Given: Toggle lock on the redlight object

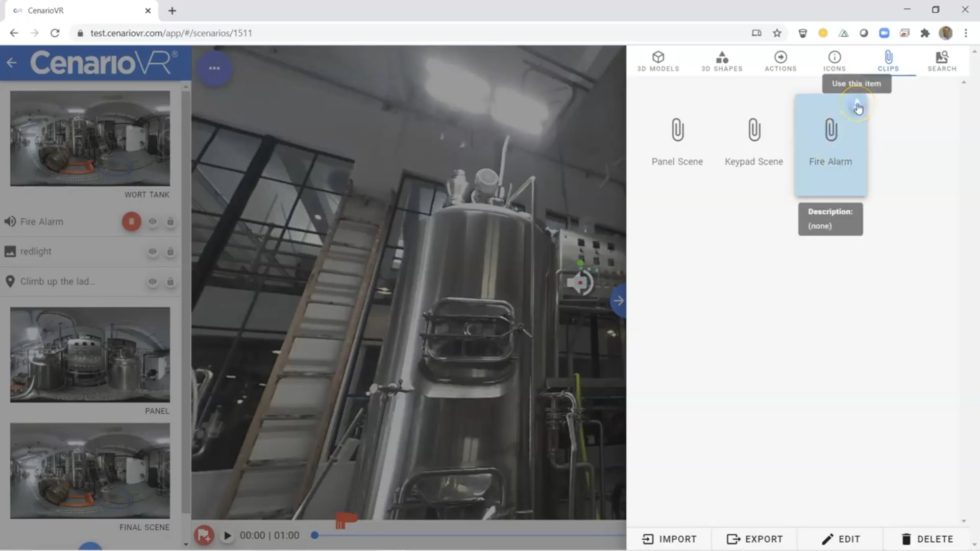Looking at the screenshot, I should (x=170, y=252).
